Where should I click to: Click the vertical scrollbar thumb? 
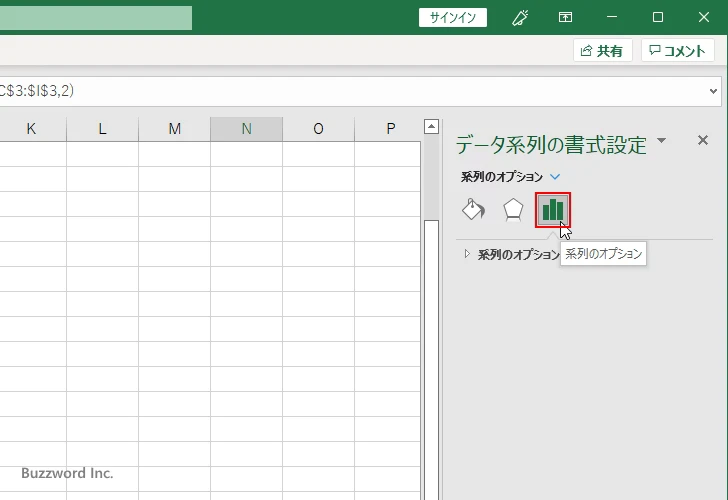click(x=431, y=360)
